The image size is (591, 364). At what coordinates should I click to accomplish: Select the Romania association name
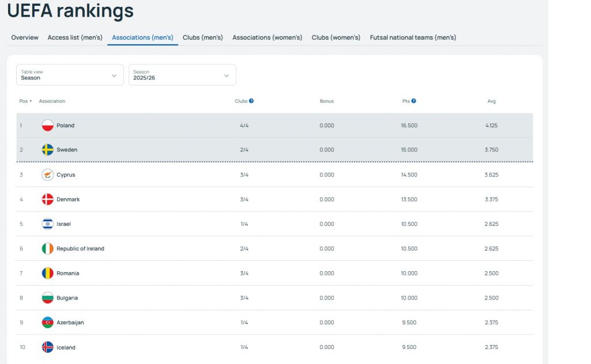pos(68,273)
